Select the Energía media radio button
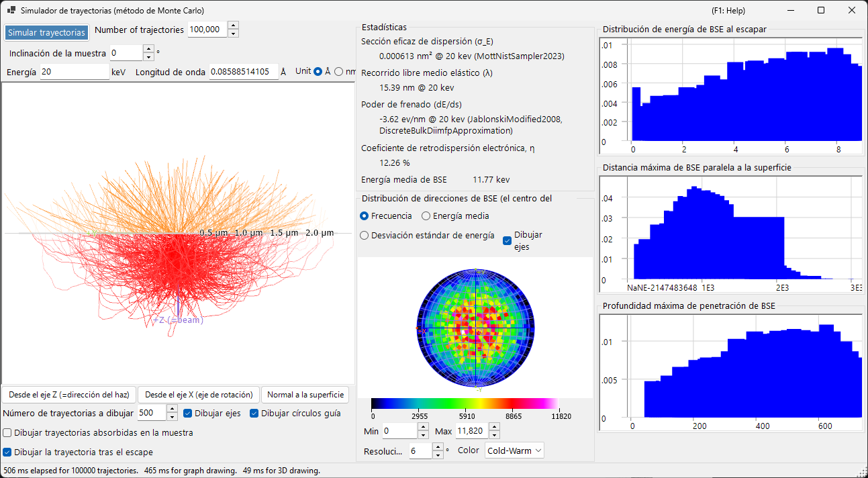The image size is (868, 478). click(426, 216)
